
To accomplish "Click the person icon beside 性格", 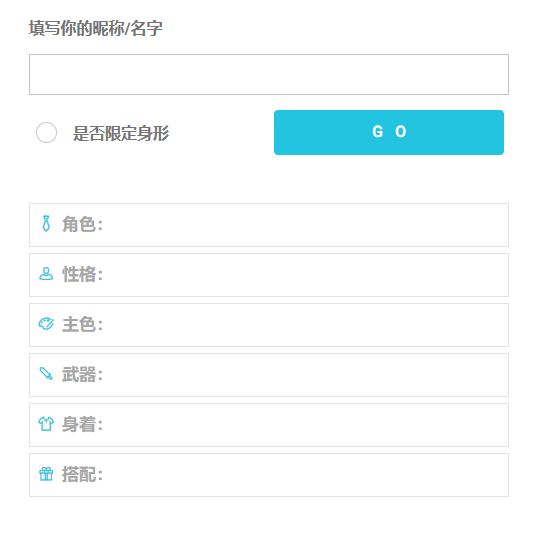I will [46, 274].
